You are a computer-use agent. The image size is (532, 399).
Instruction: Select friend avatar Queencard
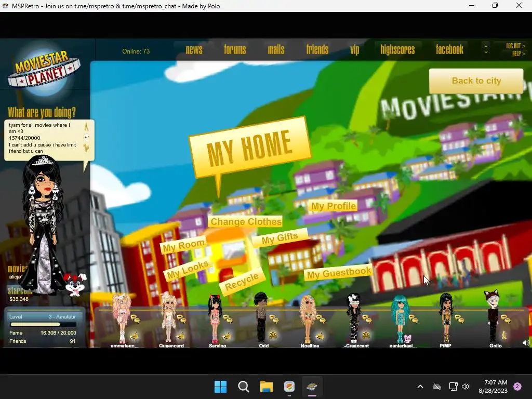click(168, 317)
